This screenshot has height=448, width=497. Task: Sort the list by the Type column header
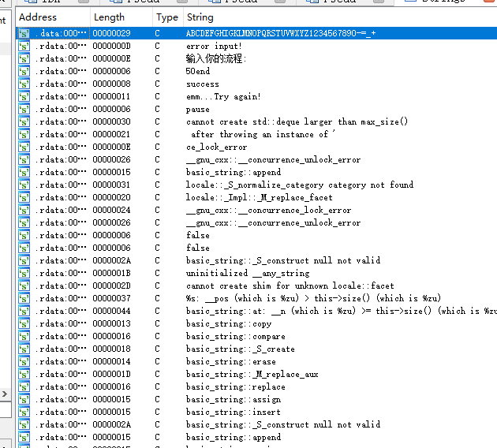pos(167,17)
